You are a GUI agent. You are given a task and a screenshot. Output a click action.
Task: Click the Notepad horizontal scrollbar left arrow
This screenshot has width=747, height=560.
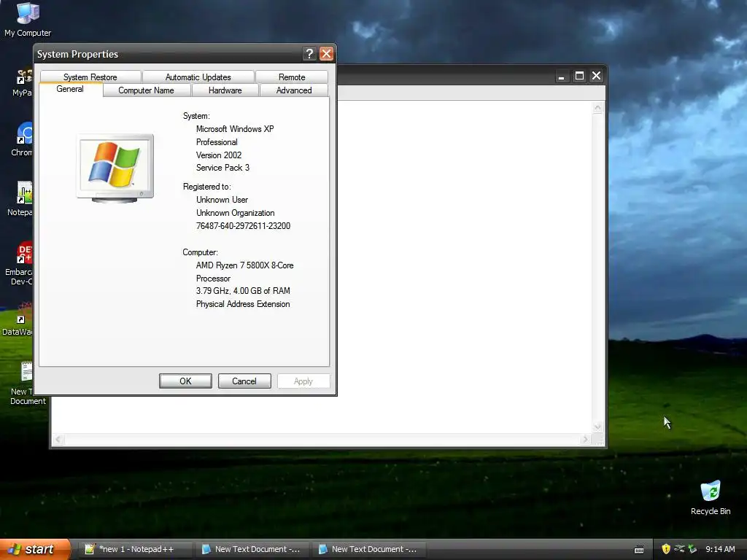(58, 440)
